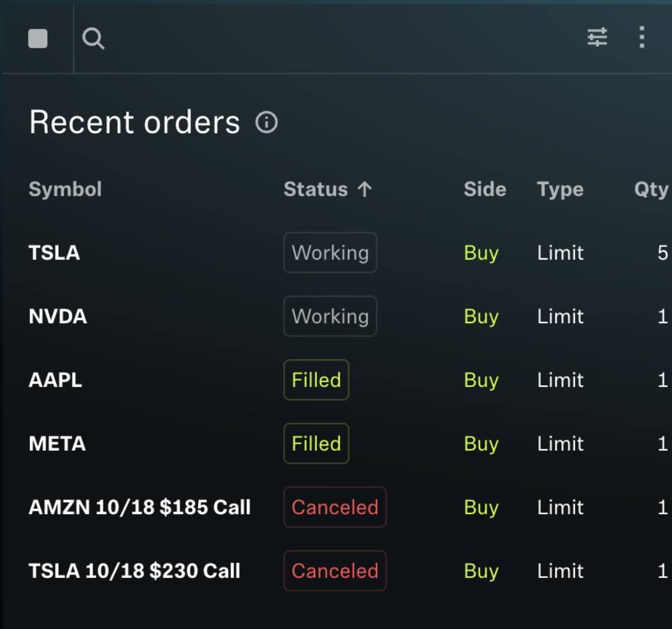Viewport: 672px width, 629px height.
Task: Click the Canceled badge on the TSLA call
Action: (x=335, y=570)
